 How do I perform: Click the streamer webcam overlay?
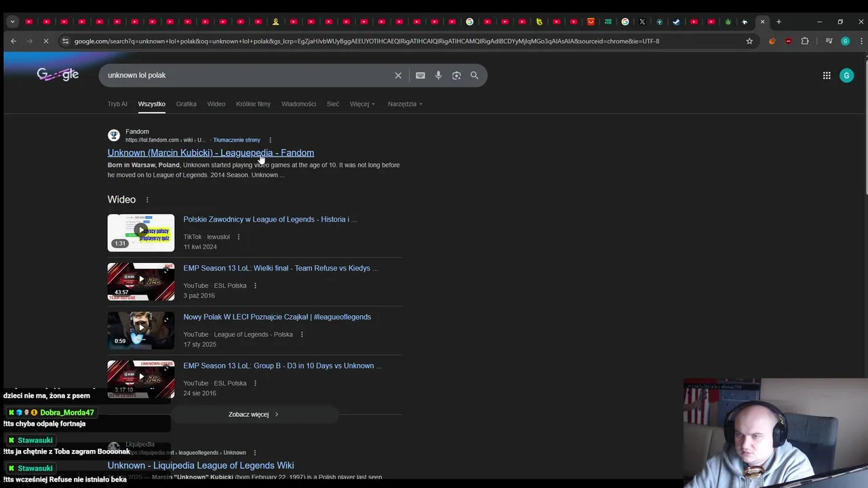click(x=776, y=433)
